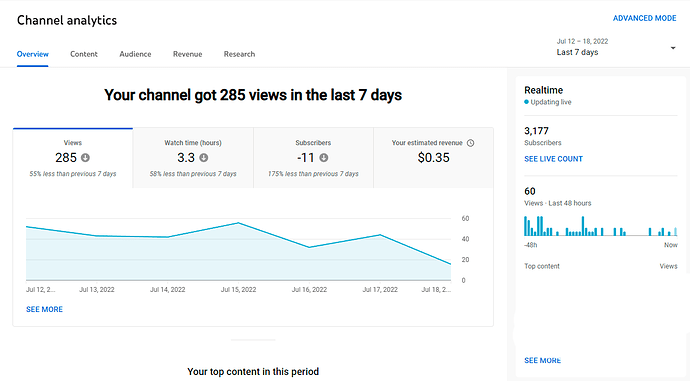Click SEE LIVE COUNT link

tap(553, 159)
